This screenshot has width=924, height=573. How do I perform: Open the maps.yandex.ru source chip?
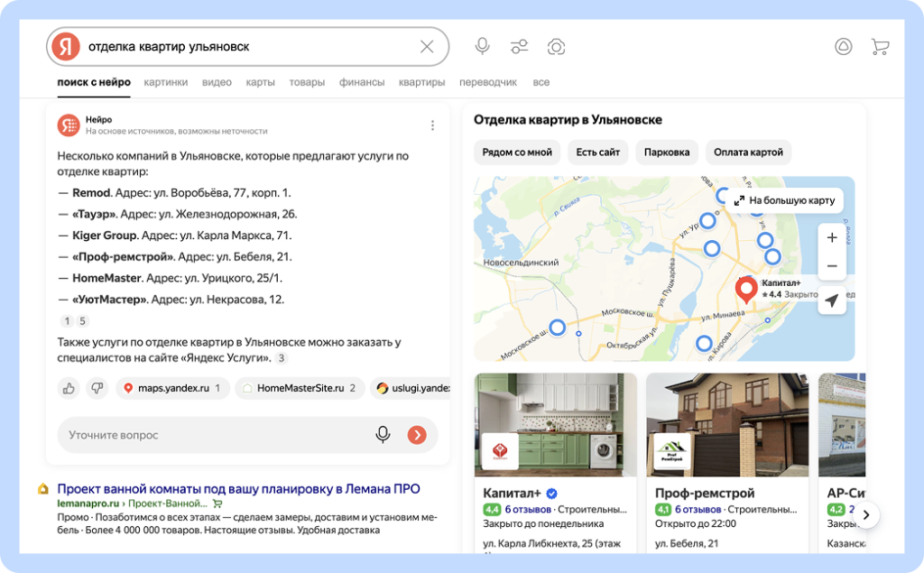pos(172,388)
